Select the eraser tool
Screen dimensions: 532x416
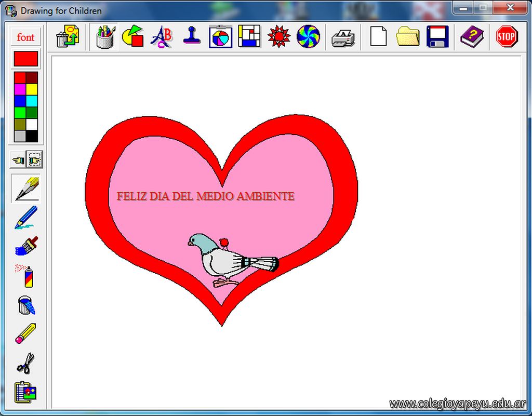(x=25, y=333)
